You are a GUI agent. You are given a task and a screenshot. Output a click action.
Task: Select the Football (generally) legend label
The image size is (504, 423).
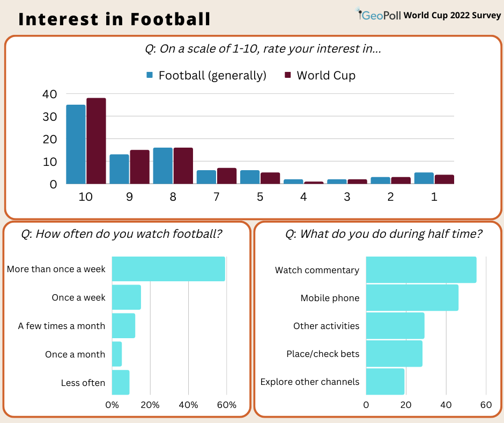[x=212, y=75]
